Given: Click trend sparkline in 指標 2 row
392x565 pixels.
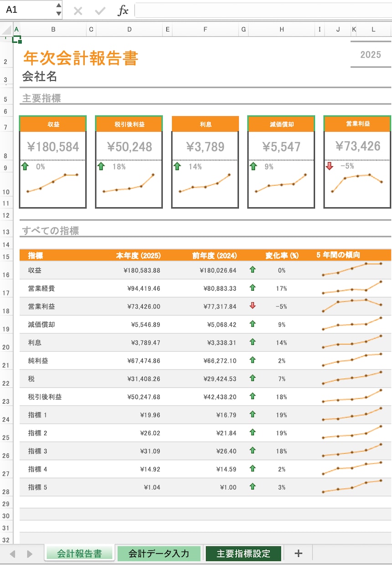Looking at the screenshot, I should [352, 432].
